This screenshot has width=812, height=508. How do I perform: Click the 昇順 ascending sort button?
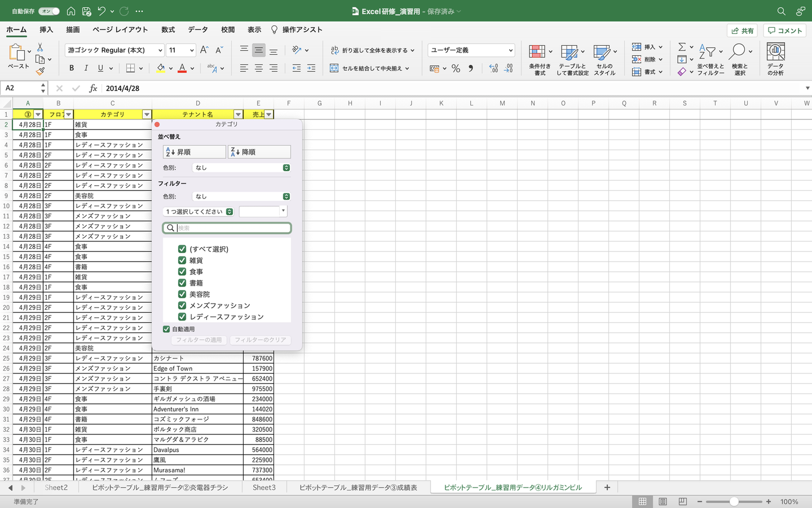pos(194,152)
